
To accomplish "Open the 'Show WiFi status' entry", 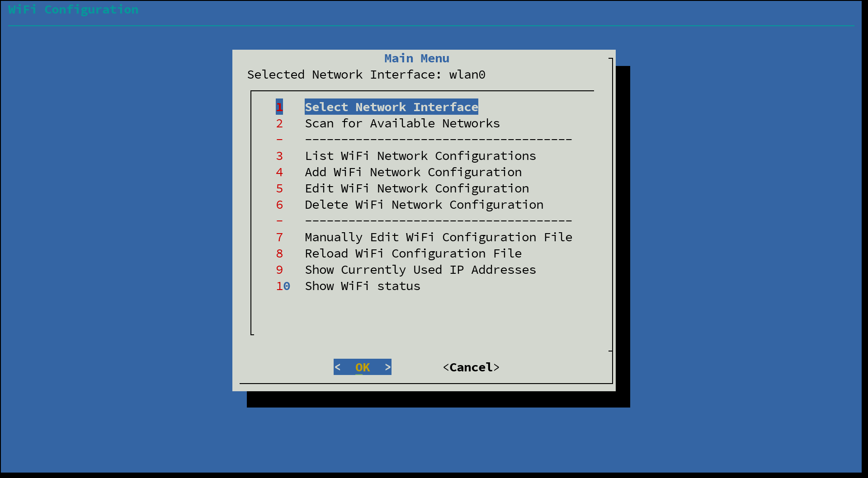I will click(363, 286).
